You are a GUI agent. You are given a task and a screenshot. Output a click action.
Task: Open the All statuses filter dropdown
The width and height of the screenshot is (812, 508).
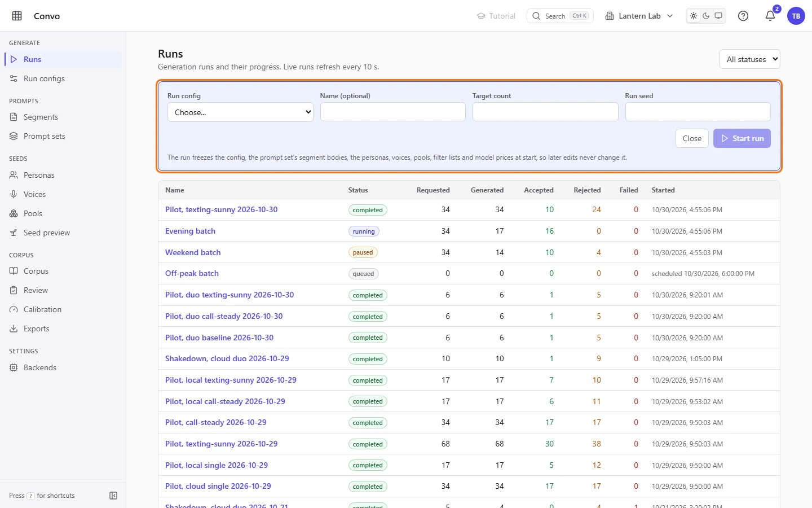750,59
